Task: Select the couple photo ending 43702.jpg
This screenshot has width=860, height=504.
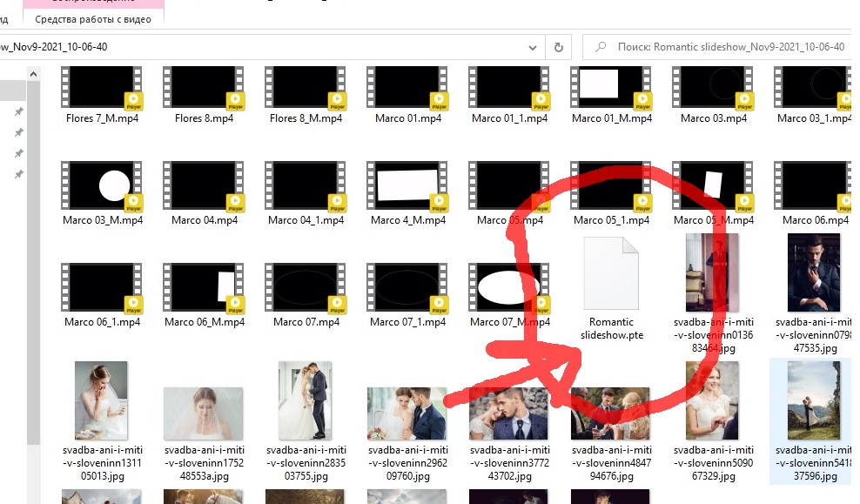Action: coord(508,413)
